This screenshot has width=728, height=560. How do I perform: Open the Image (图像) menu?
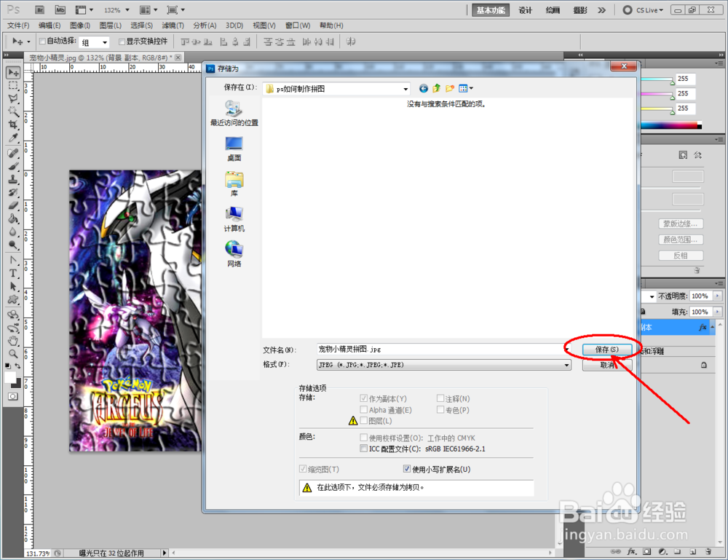pyautogui.click(x=80, y=25)
